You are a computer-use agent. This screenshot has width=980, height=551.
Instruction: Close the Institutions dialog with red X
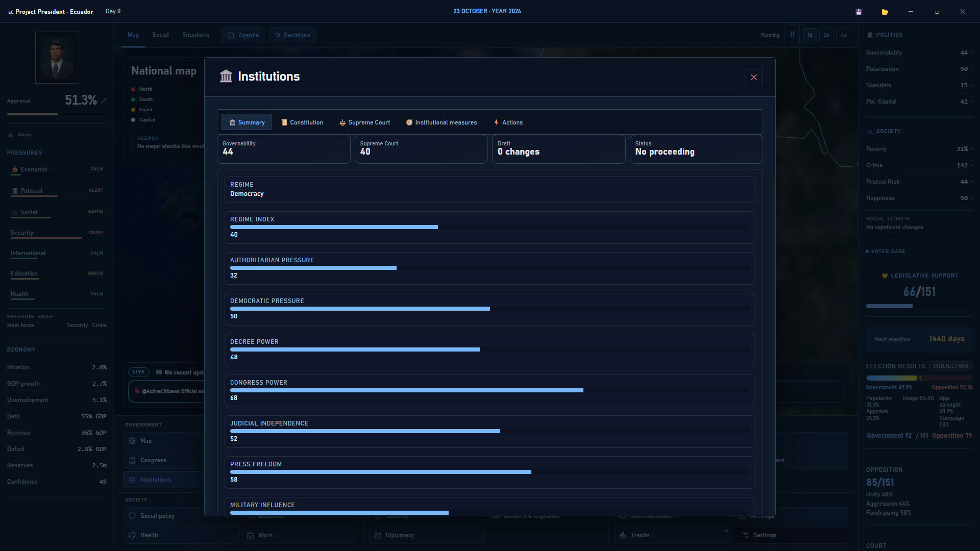(753, 77)
